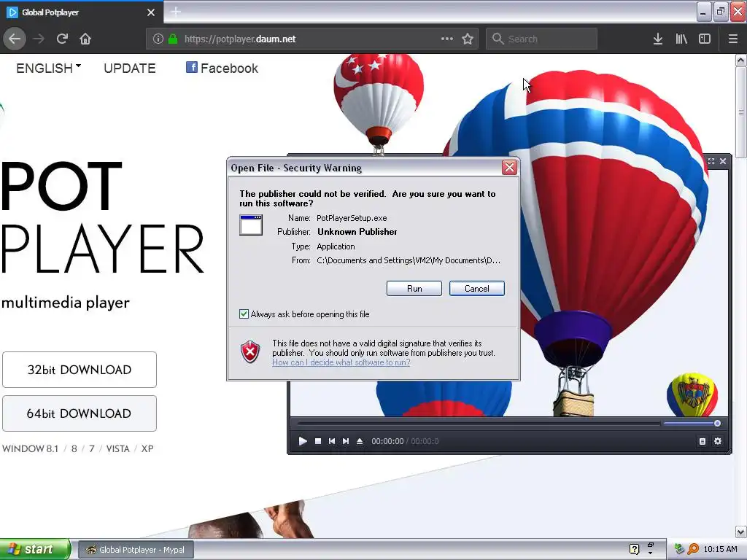Click the eject/open icon in Potplayer preview
This screenshot has height=560, width=747.
coord(360,441)
